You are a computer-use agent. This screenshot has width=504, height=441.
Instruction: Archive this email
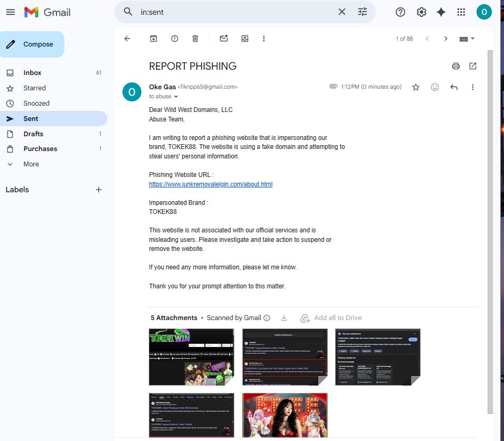[x=154, y=39]
